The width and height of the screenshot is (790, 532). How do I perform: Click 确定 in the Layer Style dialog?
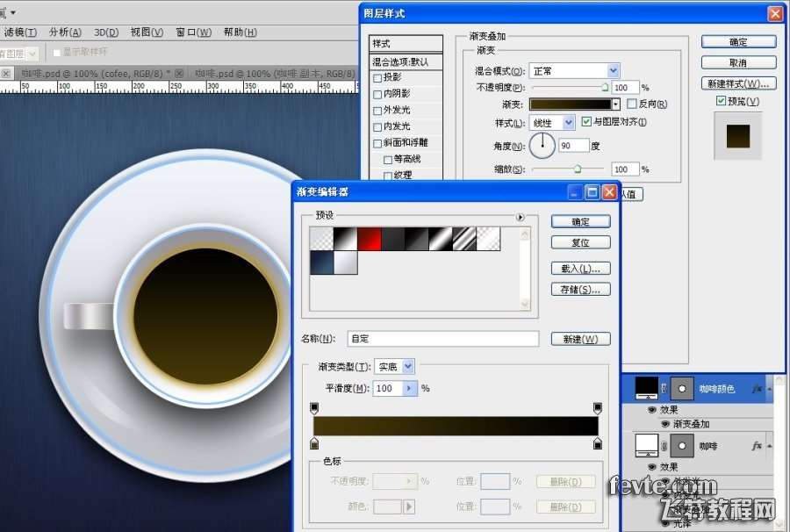coord(738,42)
